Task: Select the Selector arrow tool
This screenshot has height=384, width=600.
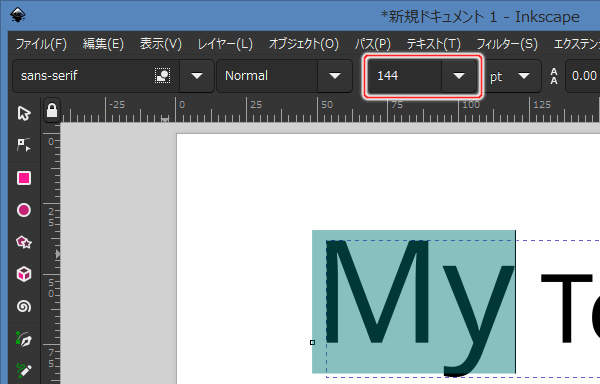Action: coord(24,113)
